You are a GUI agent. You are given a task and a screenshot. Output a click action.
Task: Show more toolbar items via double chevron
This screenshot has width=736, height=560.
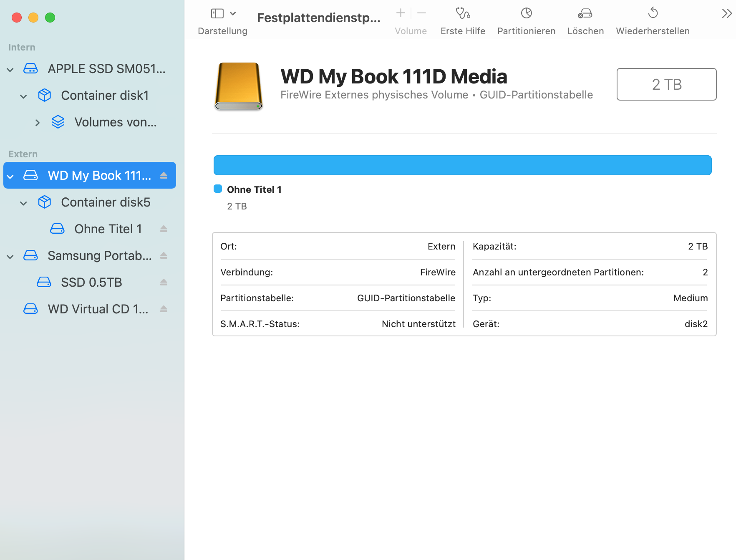(726, 14)
